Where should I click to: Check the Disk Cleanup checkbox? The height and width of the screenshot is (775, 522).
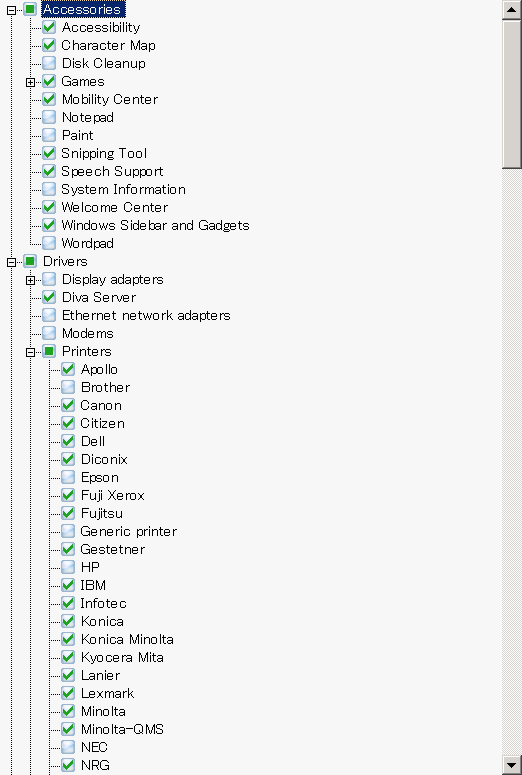pyautogui.click(x=49, y=63)
